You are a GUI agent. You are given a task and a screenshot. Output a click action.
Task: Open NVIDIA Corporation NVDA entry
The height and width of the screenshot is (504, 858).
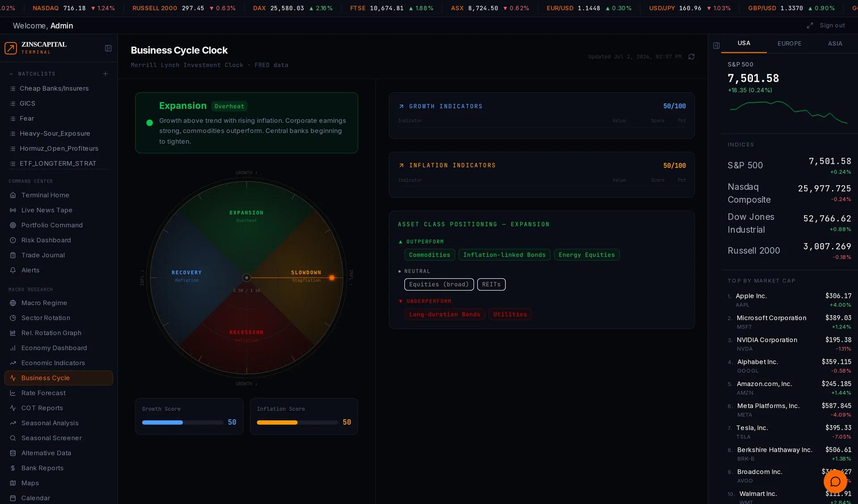(x=789, y=344)
